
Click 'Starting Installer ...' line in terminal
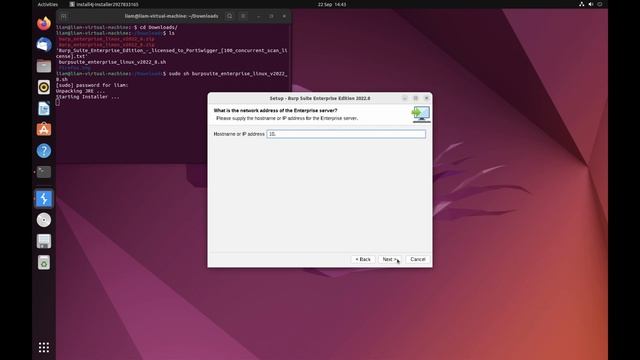(87, 97)
